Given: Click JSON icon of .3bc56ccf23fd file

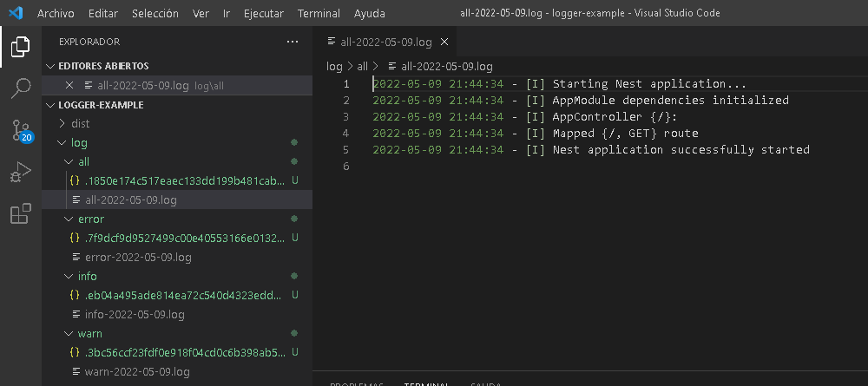Looking at the screenshot, I should coord(75,352).
